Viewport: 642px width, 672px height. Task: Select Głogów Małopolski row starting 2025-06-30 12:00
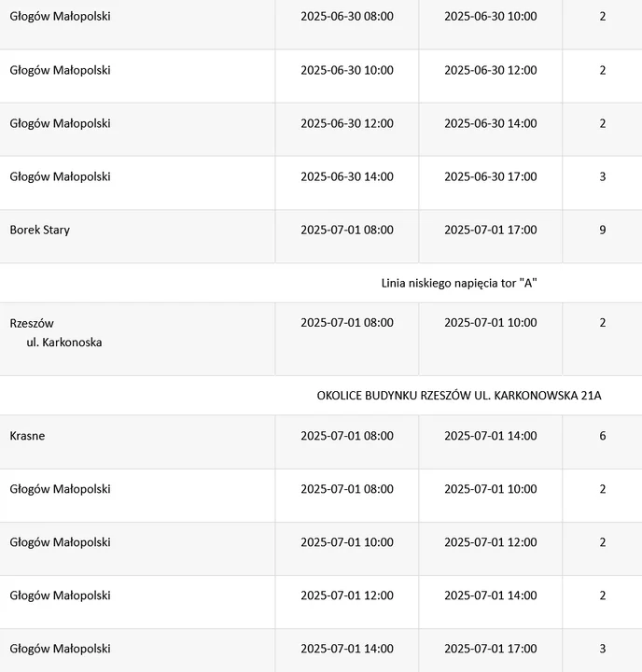(321, 130)
